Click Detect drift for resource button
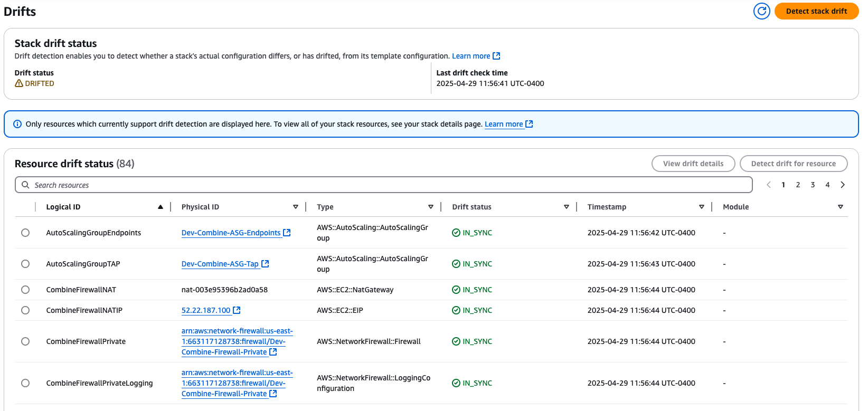 tap(794, 164)
